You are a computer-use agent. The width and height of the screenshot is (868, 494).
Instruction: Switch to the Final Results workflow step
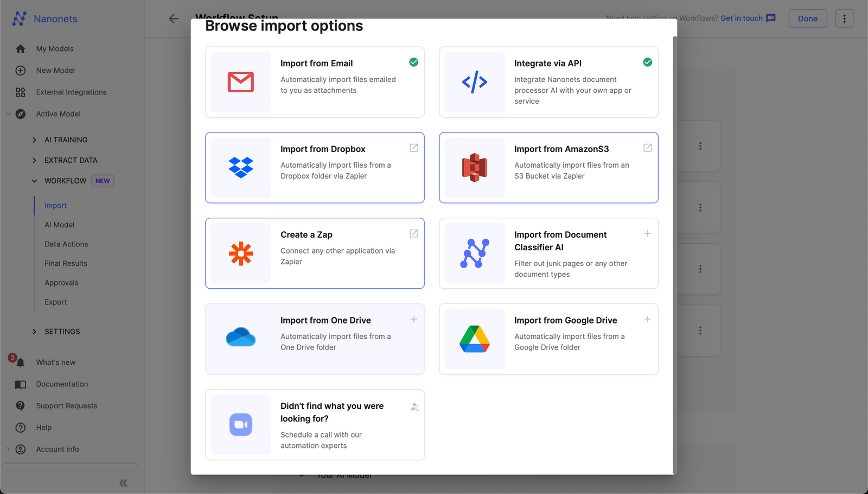[x=66, y=263]
